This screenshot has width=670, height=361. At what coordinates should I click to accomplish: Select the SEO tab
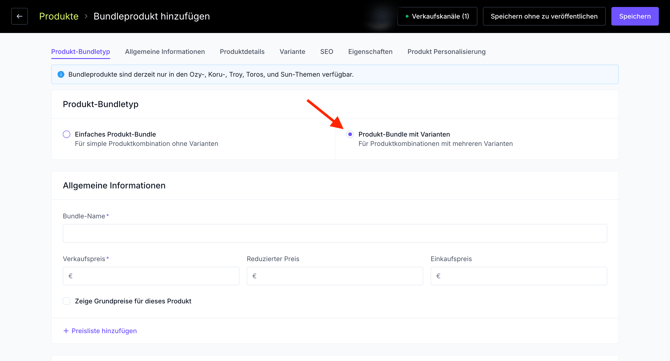tap(326, 52)
